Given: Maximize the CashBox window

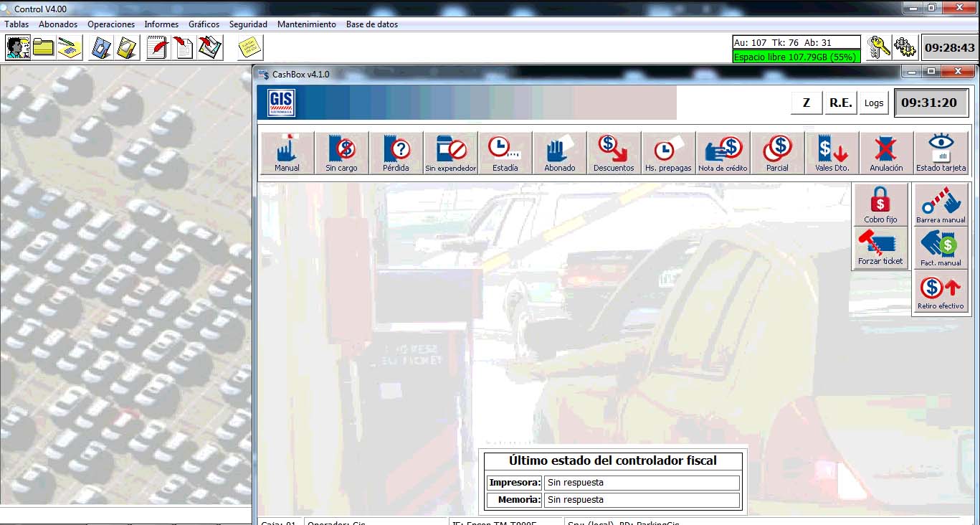Looking at the screenshot, I should 931,72.
